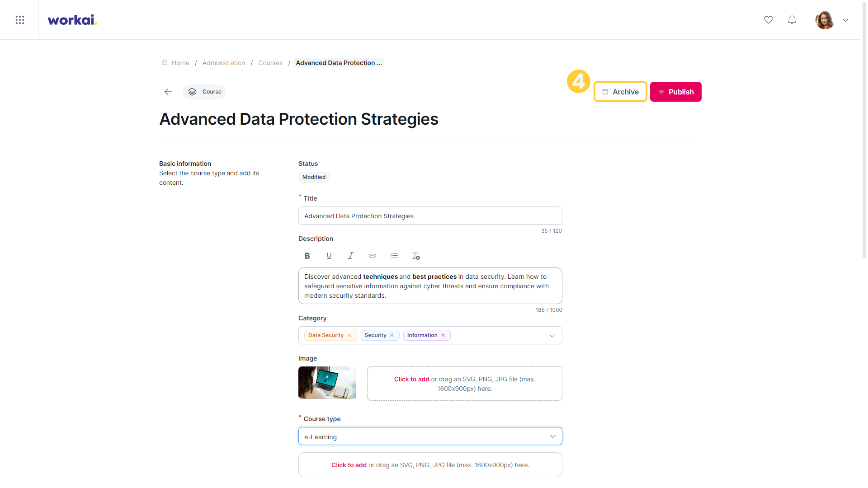868x488 pixels.
Task: Open the Course type dropdown
Action: (430, 436)
